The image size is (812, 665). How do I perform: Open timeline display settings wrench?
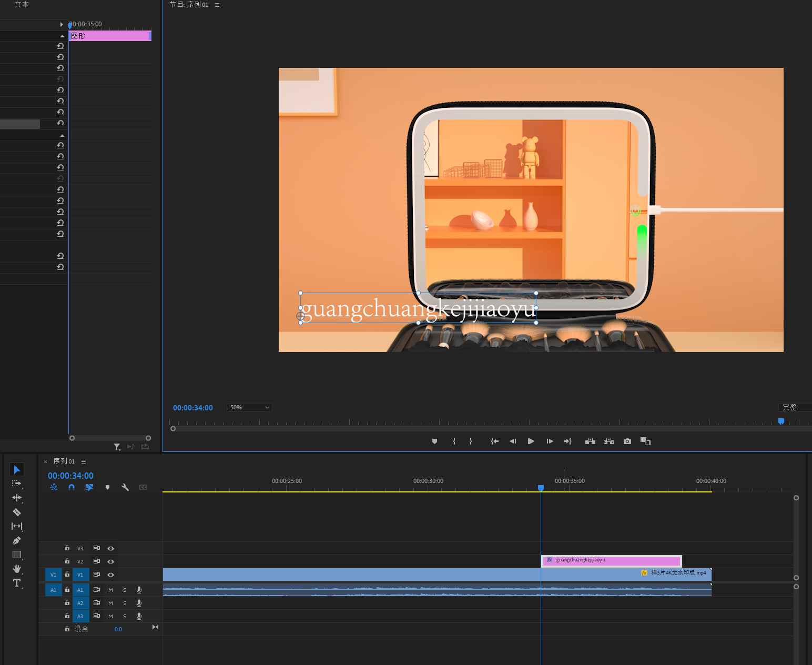point(125,487)
